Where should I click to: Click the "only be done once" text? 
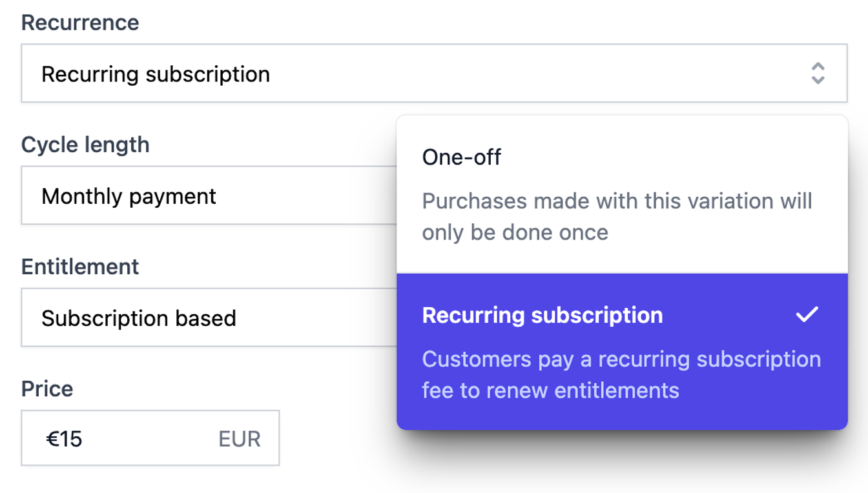pyautogui.click(x=515, y=232)
